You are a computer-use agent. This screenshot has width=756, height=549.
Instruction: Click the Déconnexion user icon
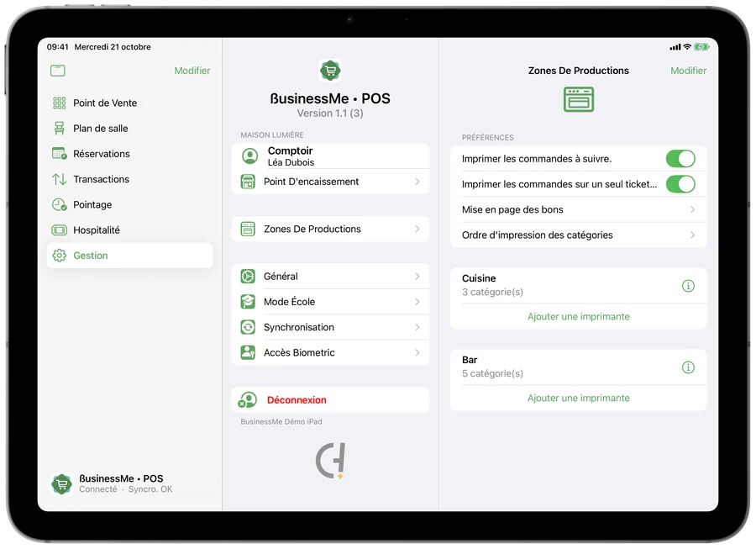247,400
